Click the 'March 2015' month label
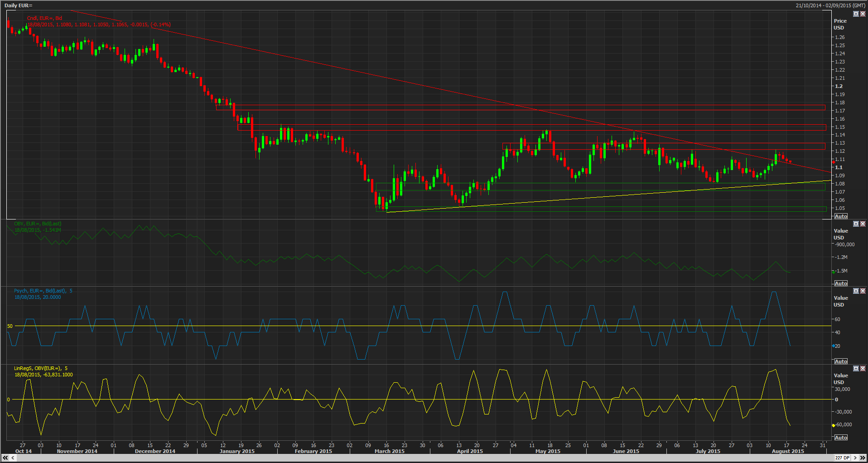This screenshot has width=868, height=463. pyautogui.click(x=390, y=451)
